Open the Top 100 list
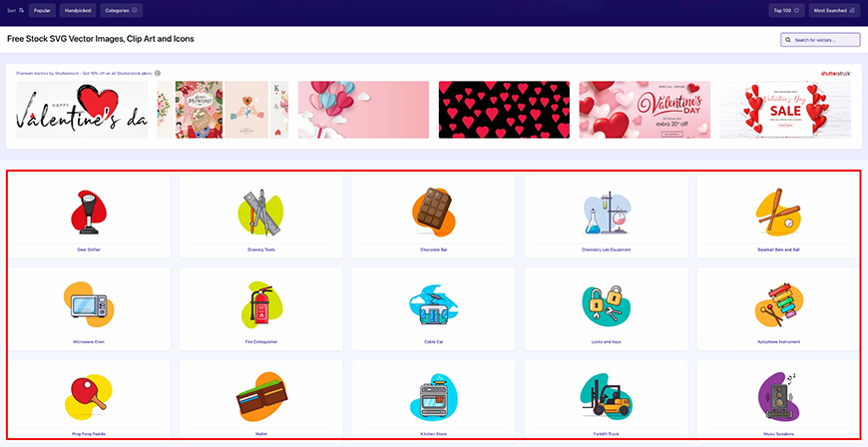868x447 pixels. pyautogui.click(x=786, y=11)
